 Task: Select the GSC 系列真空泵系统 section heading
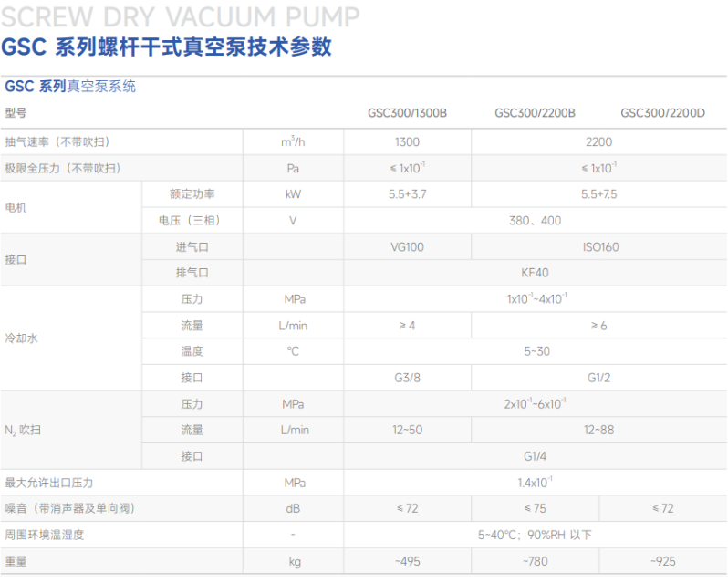point(70,87)
